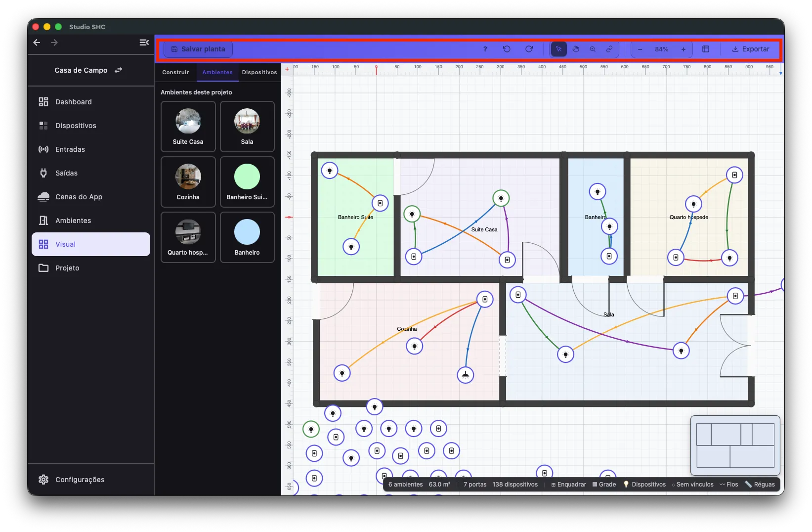Activate the hand pan tool

coord(576,49)
